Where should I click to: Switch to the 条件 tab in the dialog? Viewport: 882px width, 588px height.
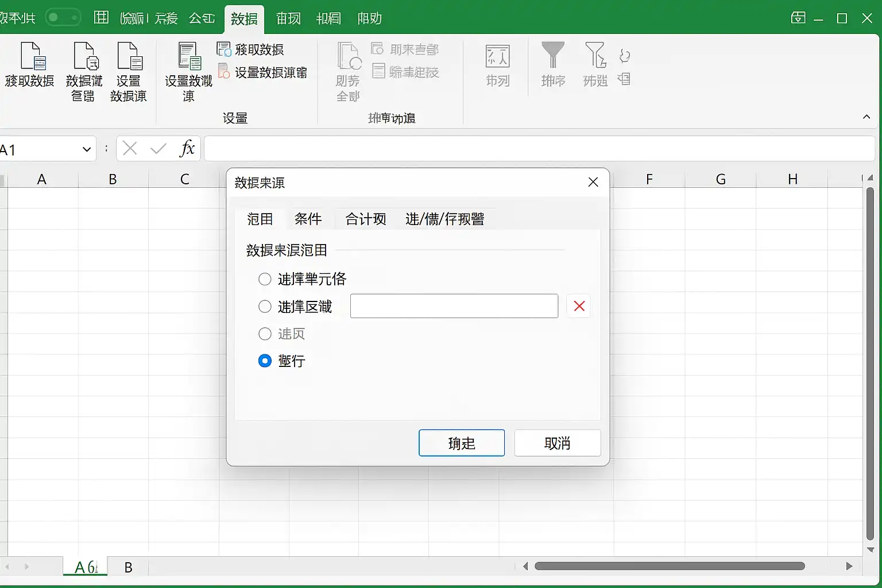(x=308, y=219)
